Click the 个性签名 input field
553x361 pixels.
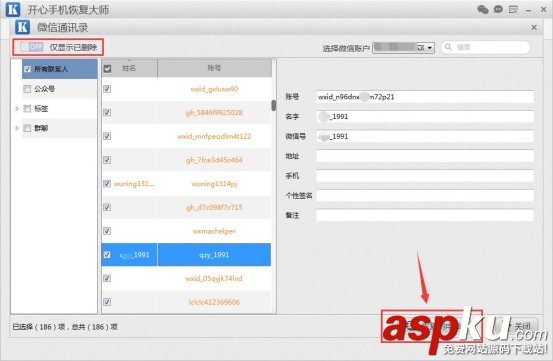point(425,195)
